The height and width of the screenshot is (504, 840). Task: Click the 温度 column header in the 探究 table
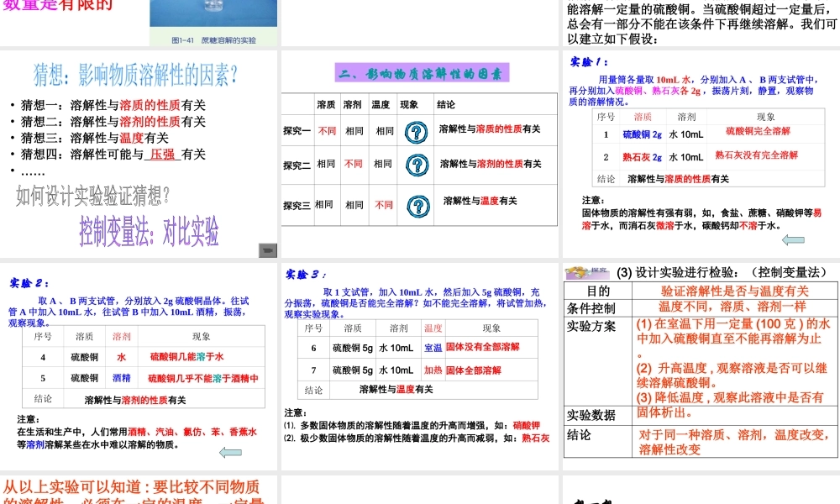click(381, 104)
